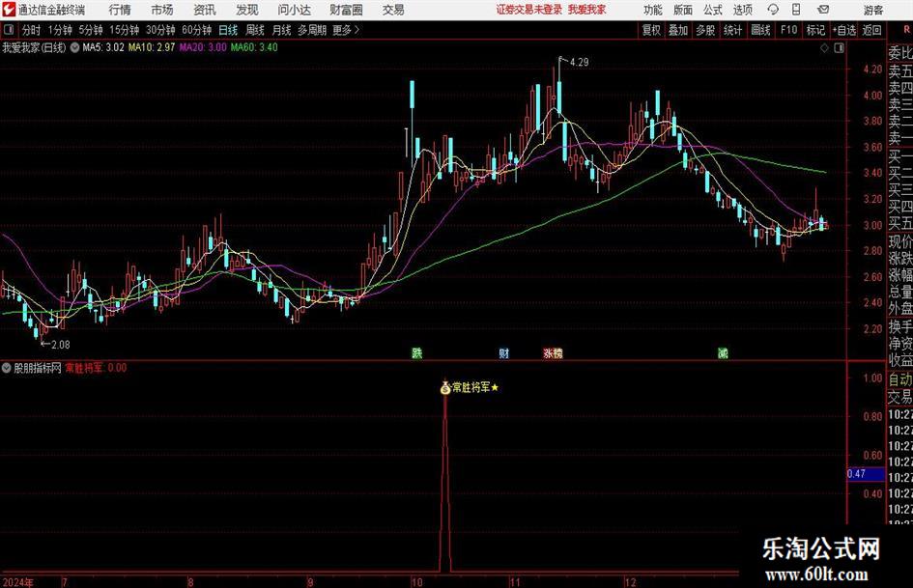
Task: Click the 统计 statistics button
Action: coord(732,30)
